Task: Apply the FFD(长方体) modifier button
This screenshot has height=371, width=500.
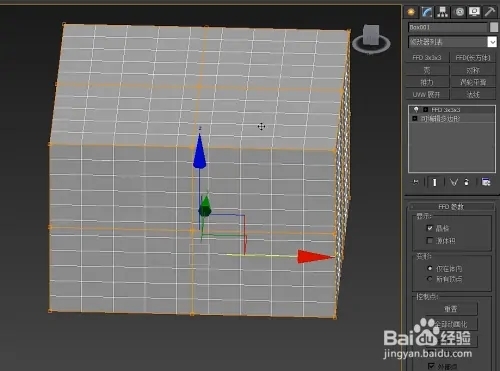Action: tap(473, 58)
